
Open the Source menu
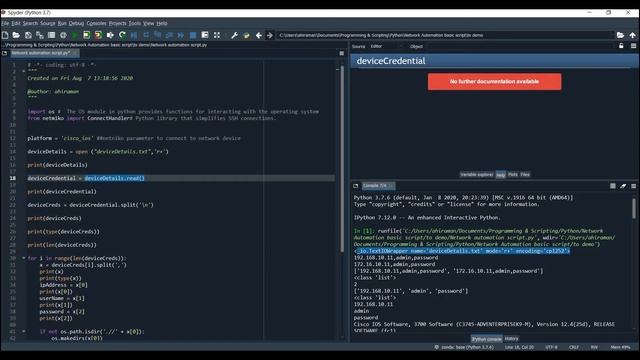(48, 23)
